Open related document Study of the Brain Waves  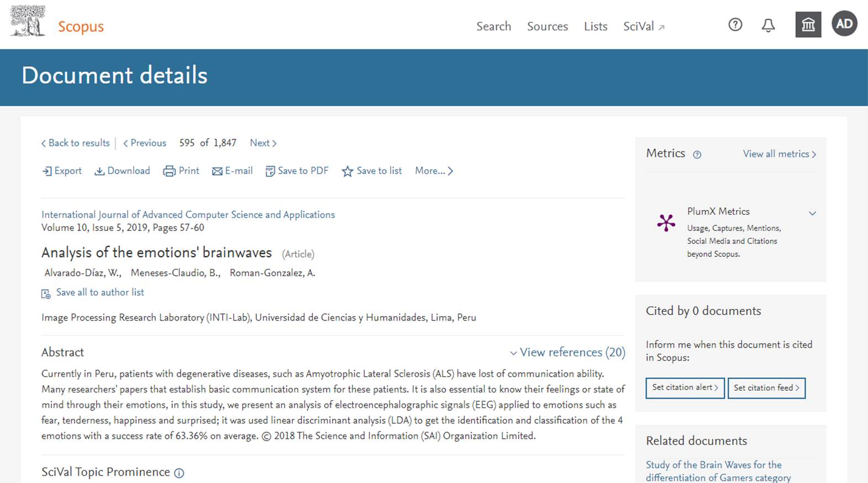pos(718,471)
